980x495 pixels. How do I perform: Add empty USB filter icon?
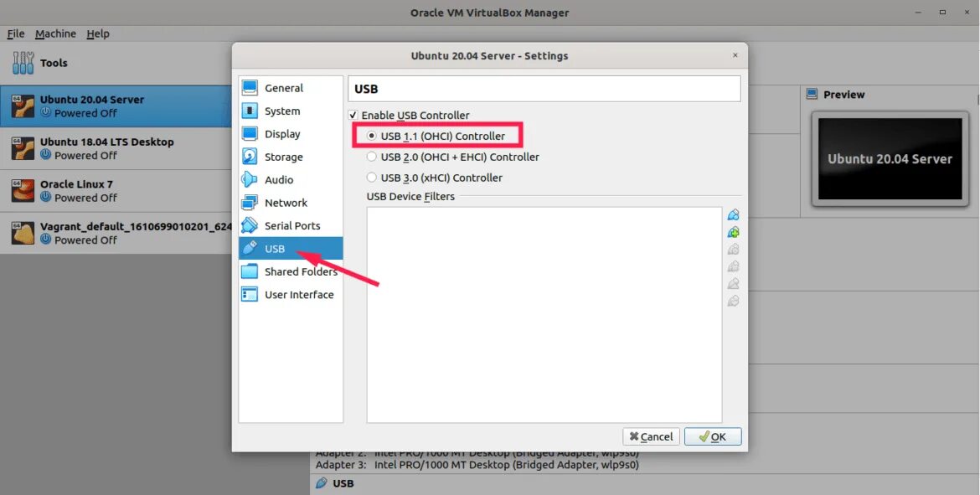733,215
